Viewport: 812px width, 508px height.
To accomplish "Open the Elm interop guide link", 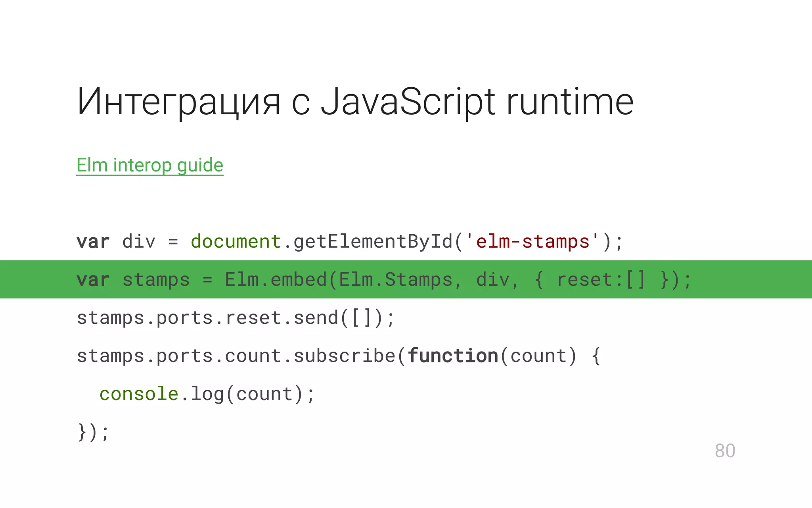I will 150,165.
